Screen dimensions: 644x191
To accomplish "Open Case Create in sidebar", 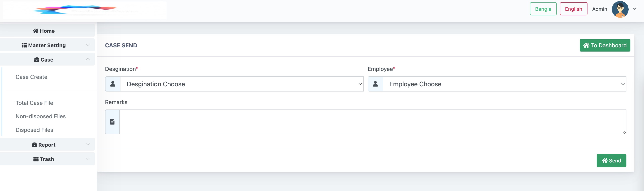I will point(32,77).
